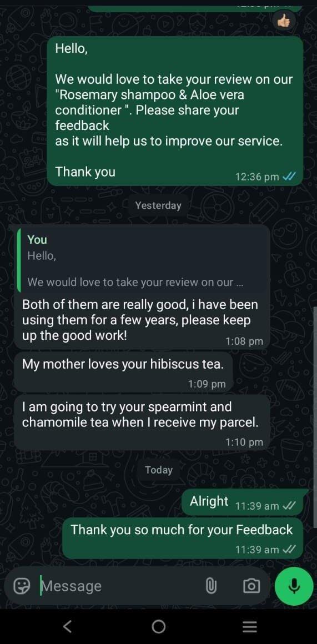This screenshot has height=644, width=317.
Task: Tap the thumbs up reaction emoji
Action: 284,21
